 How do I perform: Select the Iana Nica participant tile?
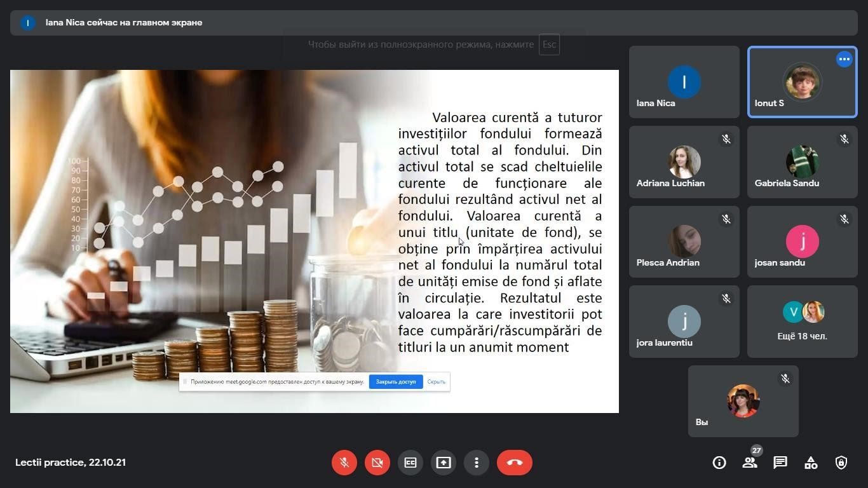(684, 82)
